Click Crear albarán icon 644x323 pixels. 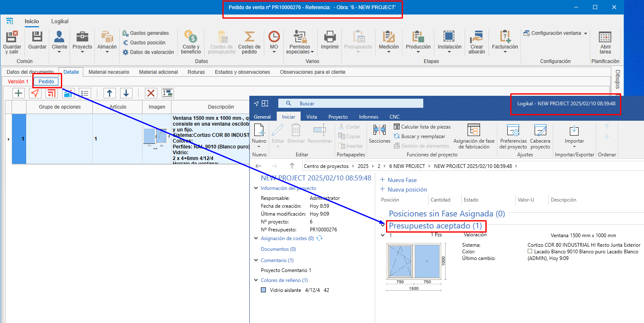point(477,36)
